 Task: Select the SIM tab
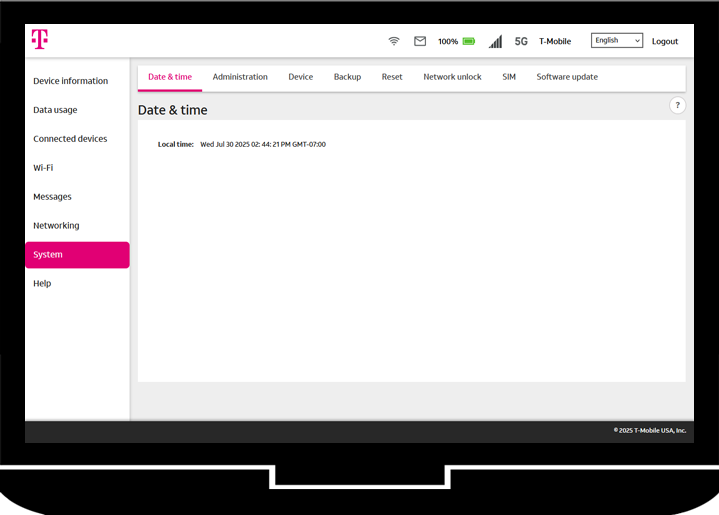click(x=509, y=77)
